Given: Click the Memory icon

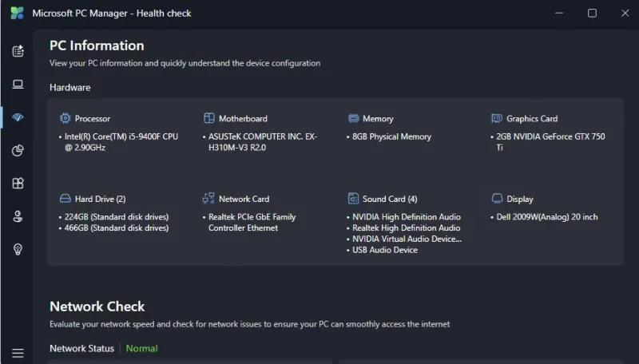Looking at the screenshot, I should pyautogui.click(x=354, y=118).
